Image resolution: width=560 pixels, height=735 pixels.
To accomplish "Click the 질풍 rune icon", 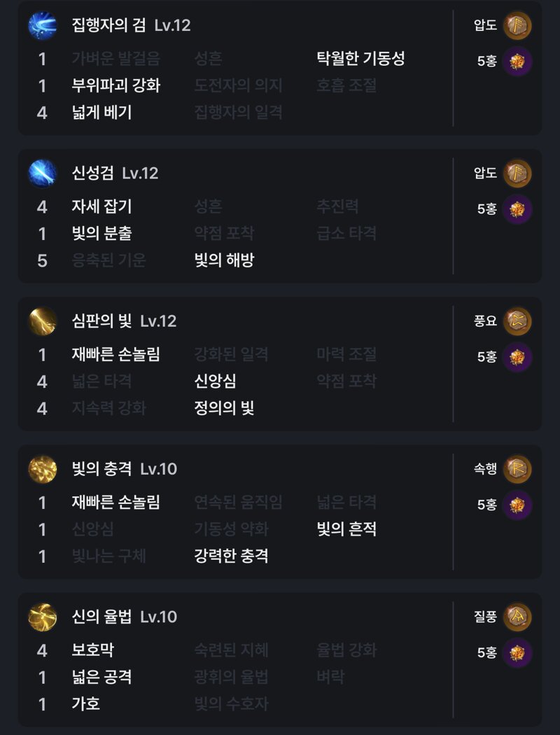I will coord(517,617).
